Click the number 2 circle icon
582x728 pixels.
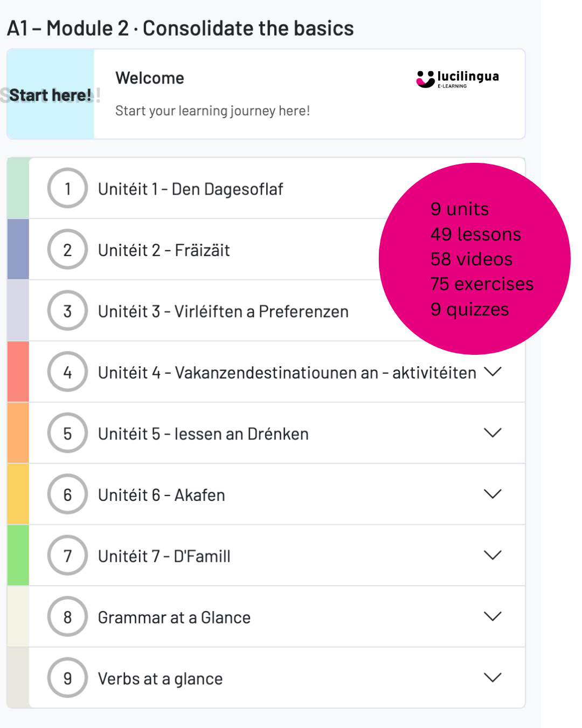(x=67, y=250)
